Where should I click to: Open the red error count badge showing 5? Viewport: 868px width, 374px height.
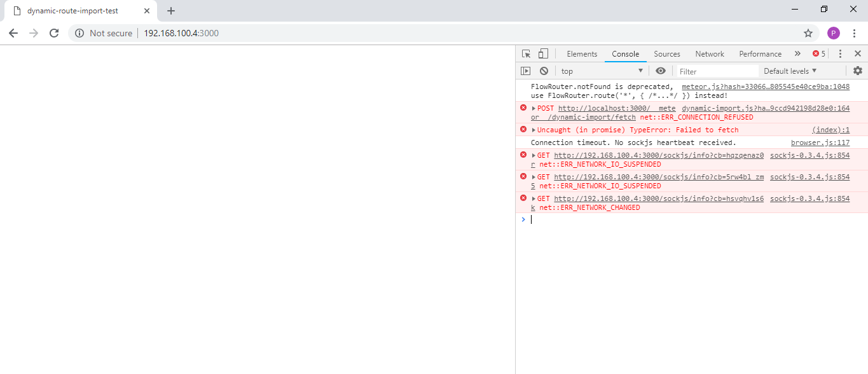click(x=819, y=54)
